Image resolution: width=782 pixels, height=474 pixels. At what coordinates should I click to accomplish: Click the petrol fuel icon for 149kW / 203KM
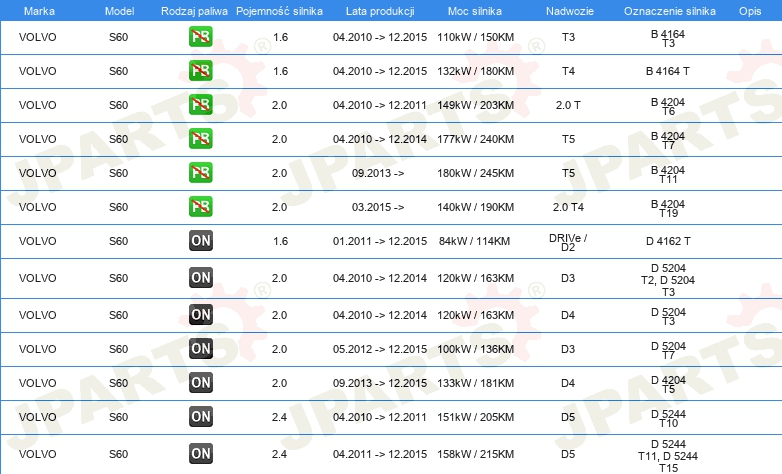click(x=200, y=105)
